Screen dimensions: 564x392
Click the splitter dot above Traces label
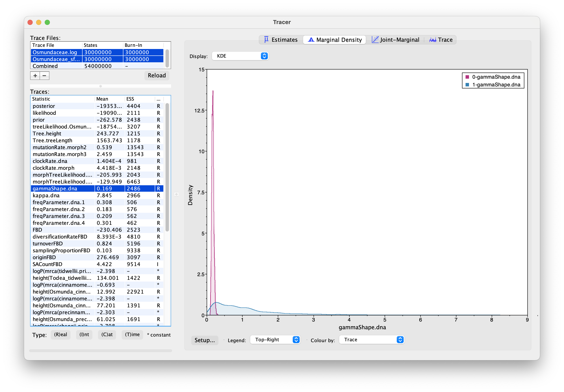[100, 86]
